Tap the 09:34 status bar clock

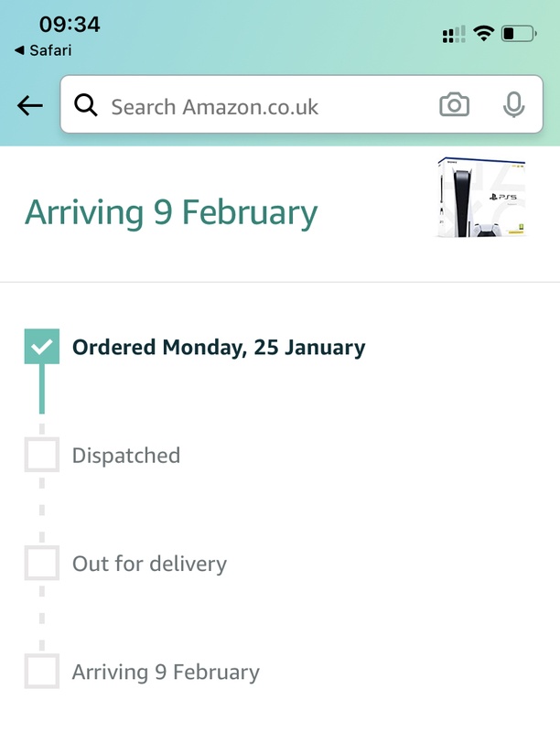tap(70, 25)
